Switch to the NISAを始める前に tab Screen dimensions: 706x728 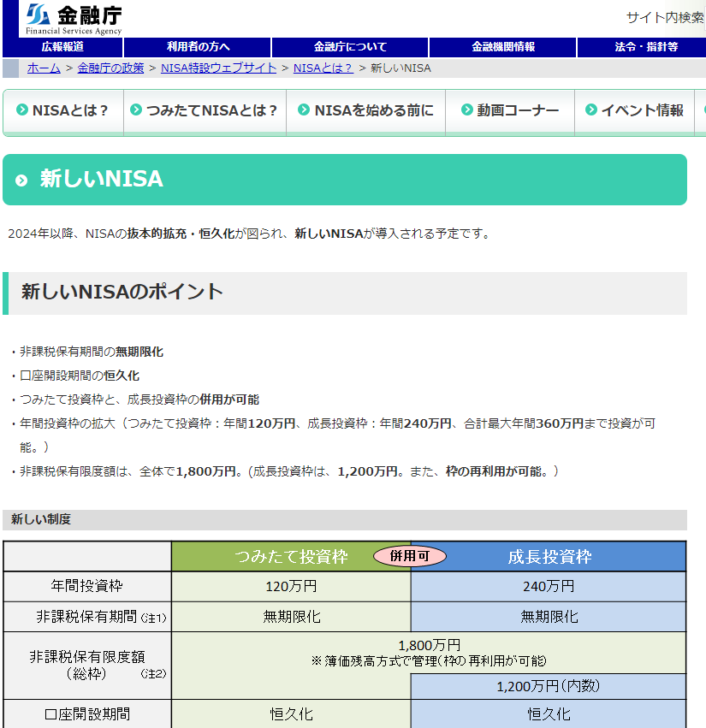366,111
